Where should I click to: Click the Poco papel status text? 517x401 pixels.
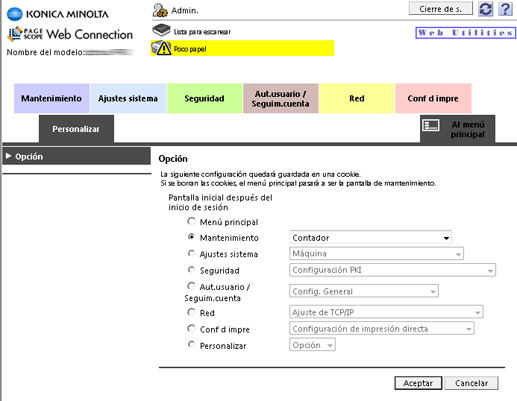(x=190, y=49)
